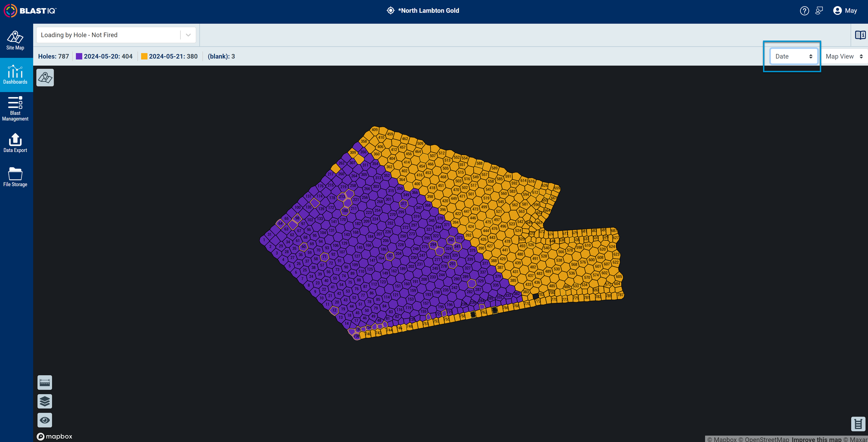Expand the Loading by Hole - Not Fired dropdown
The height and width of the screenshot is (442, 868).
click(x=116, y=35)
